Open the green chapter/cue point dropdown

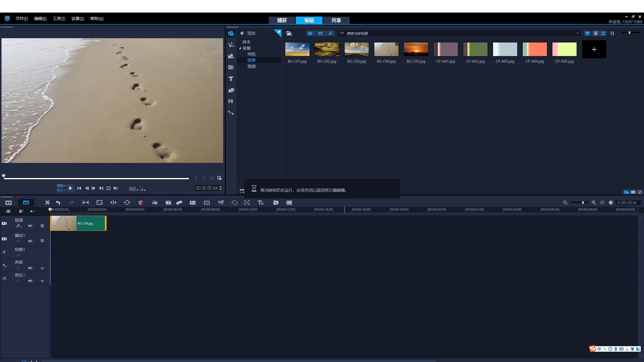[x=32, y=211]
